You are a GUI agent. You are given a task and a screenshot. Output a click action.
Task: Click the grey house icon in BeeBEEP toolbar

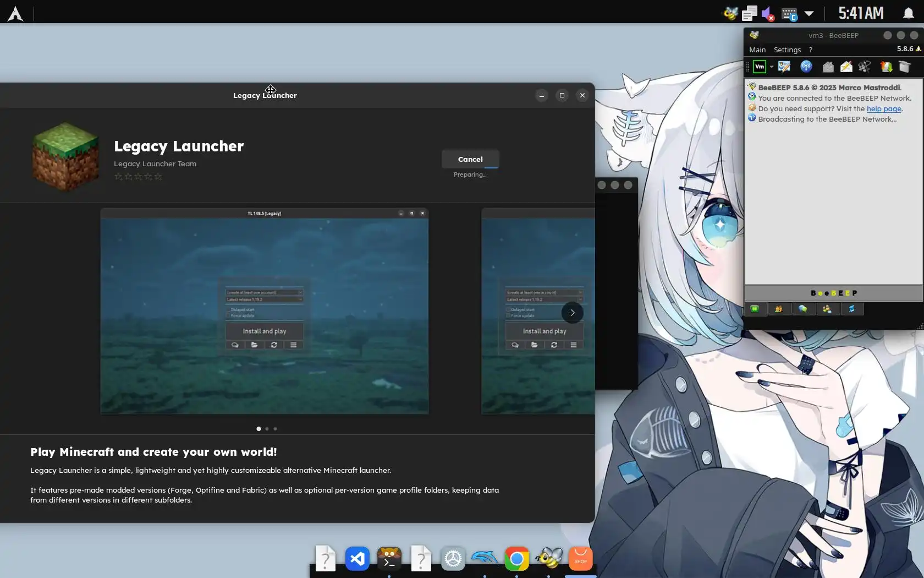(x=828, y=67)
